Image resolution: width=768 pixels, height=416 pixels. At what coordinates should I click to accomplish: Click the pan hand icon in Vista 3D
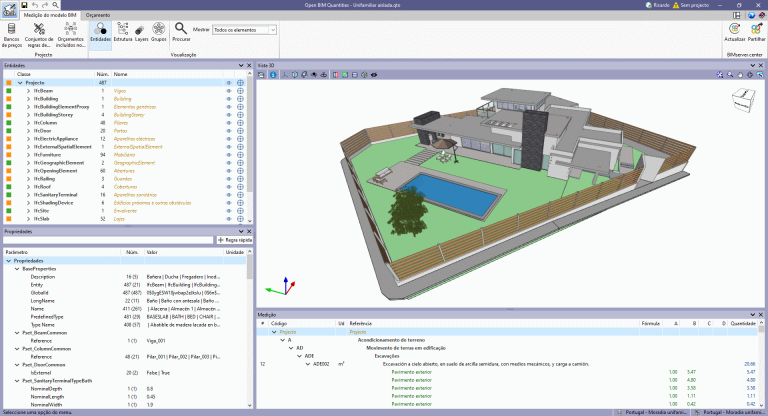[740, 75]
